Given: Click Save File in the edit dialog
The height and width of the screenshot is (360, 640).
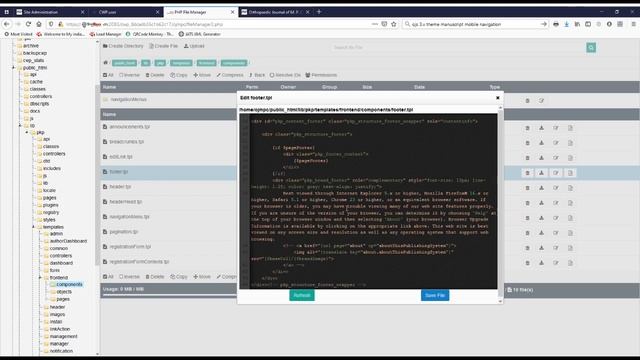Looking at the screenshot, I should coord(435,296).
